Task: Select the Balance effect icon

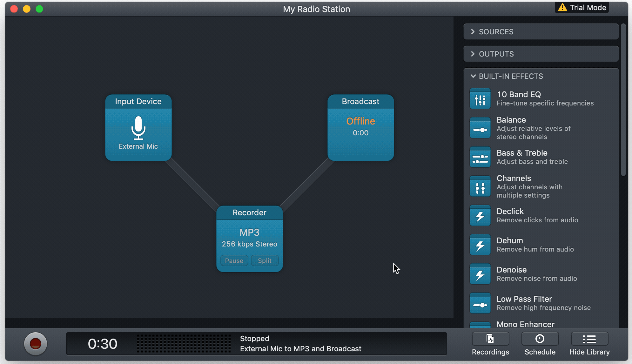Action: (x=480, y=128)
